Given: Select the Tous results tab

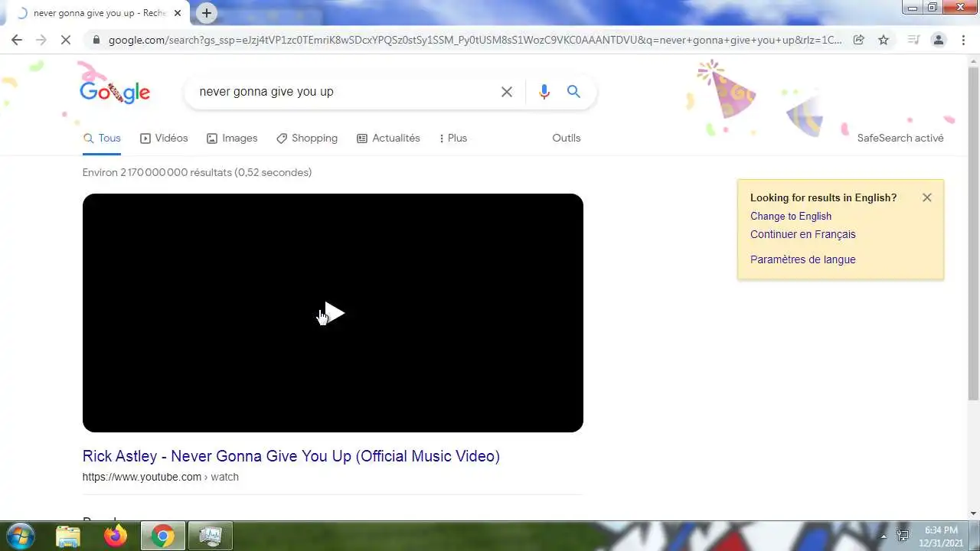Looking at the screenshot, I should tap(102, 139).
